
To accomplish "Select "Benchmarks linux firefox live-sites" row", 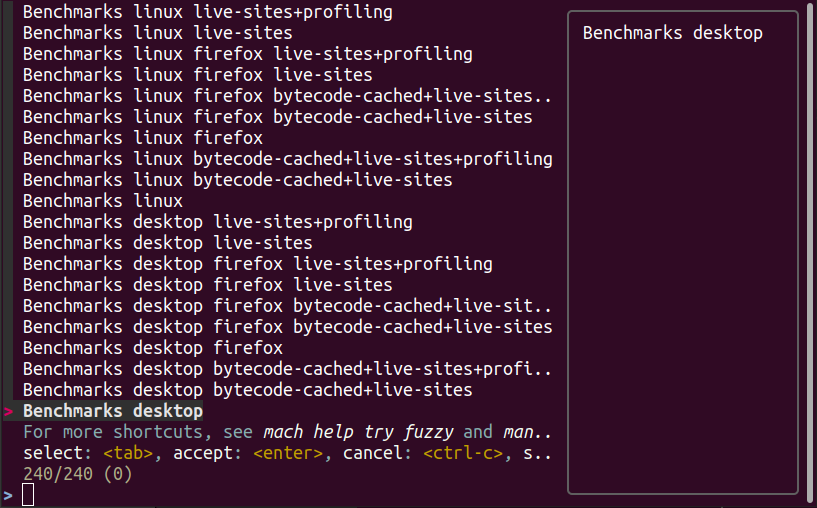I will [x=197, y=75].
